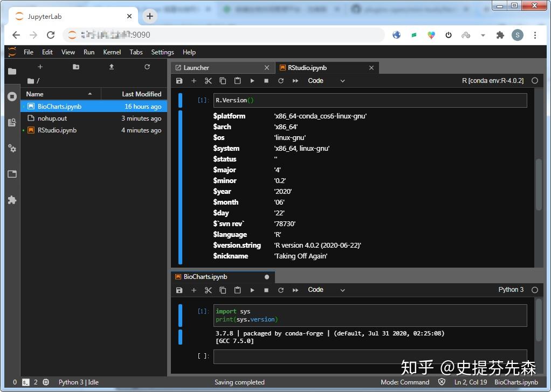Sort files by the Name column header
Screen dimensions: 551x392
click(35, 94)
